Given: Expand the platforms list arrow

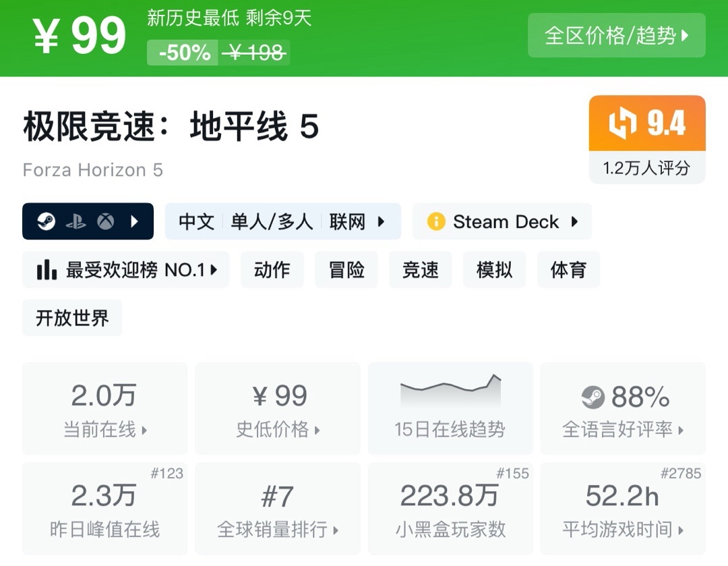Looking at the screenshot, I should 134,221.
